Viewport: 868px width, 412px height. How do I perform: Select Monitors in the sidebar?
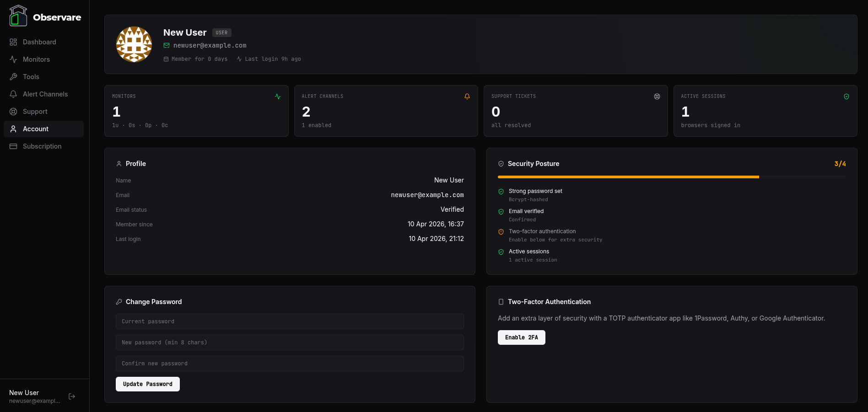(36, 59)
